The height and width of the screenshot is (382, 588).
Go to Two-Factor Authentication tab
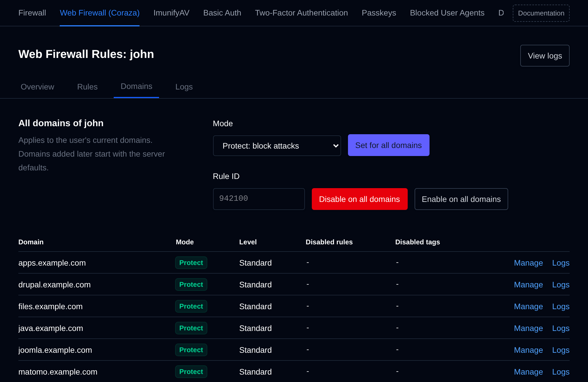(301, 13)
